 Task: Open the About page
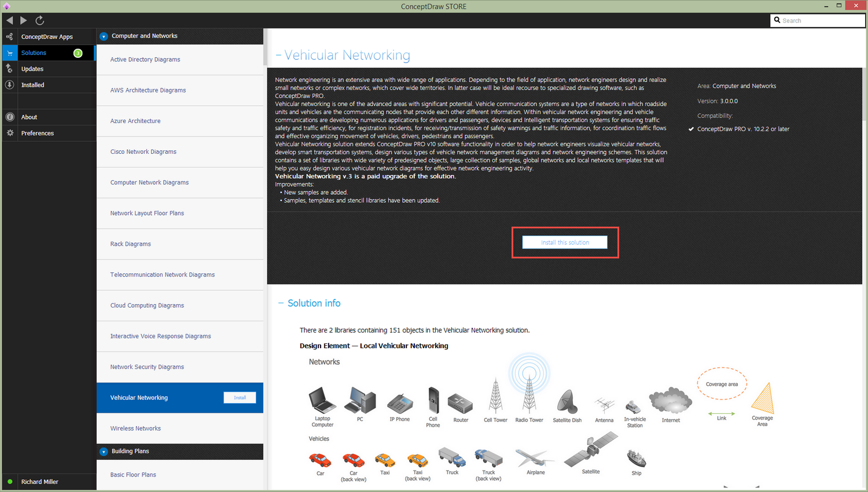pyautogui.click(x=29, y=117)
